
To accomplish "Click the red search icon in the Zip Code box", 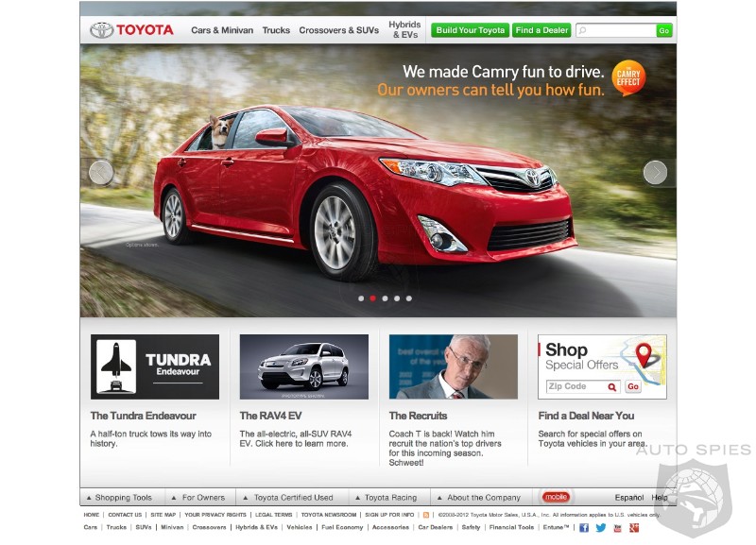I will [x=611, y=386].
